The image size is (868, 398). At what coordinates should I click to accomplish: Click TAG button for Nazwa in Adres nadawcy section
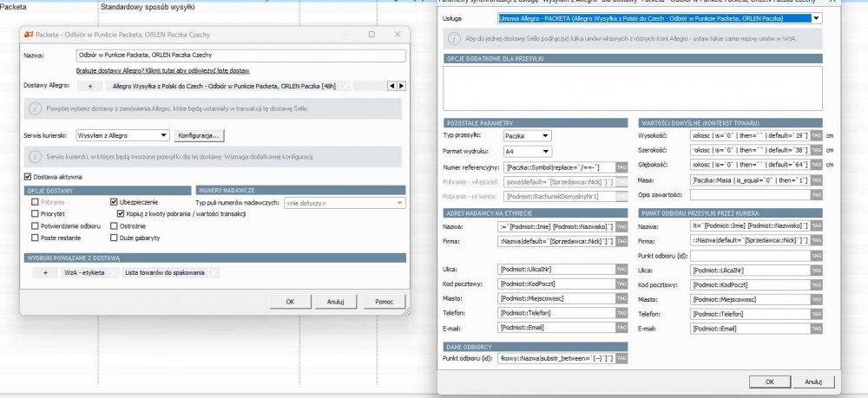(621, 226)
